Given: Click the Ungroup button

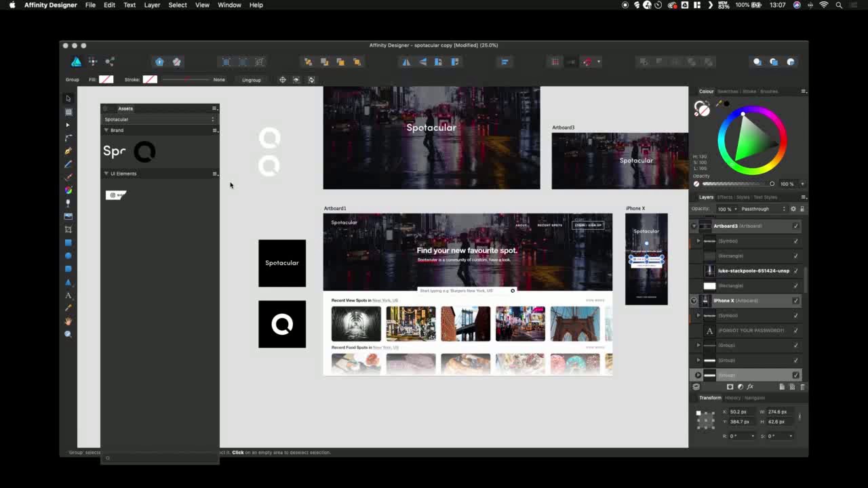Looking at the screenshot, I should click(252, 80).
